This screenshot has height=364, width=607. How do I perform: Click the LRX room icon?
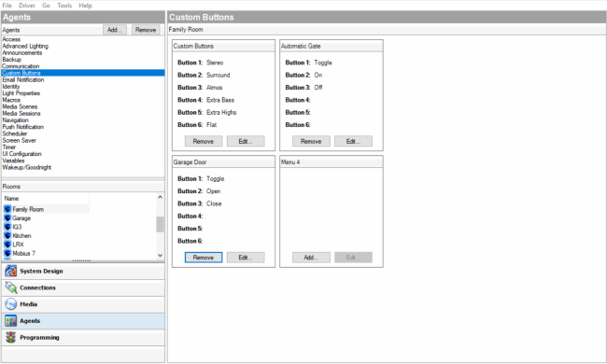click(x=7, y=245)
